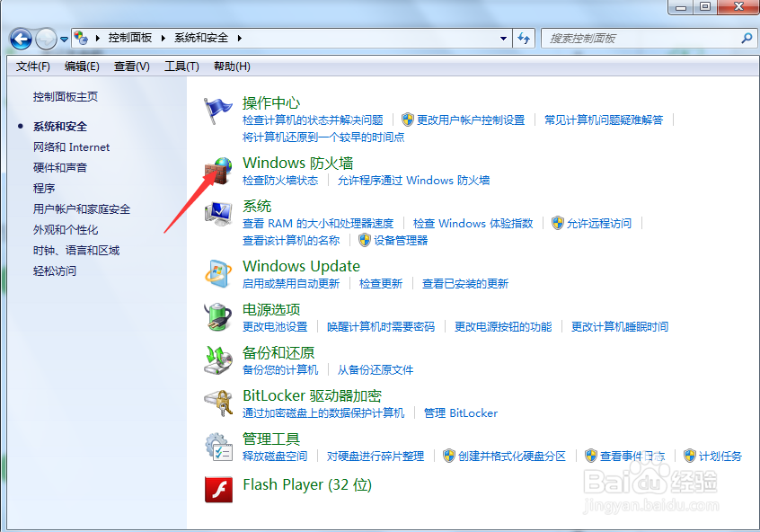Click the shield icon beside 设备管理器
This screenshot has width=760, height=532.
tap(365, 240)
